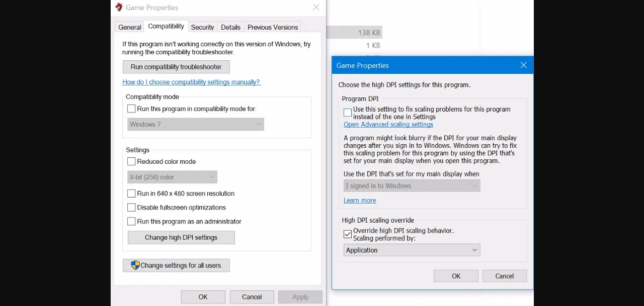Viewport: 644px width, 306px height.
Task: Open the 8-bit (256) color dropdown
Action: (172, 177)
